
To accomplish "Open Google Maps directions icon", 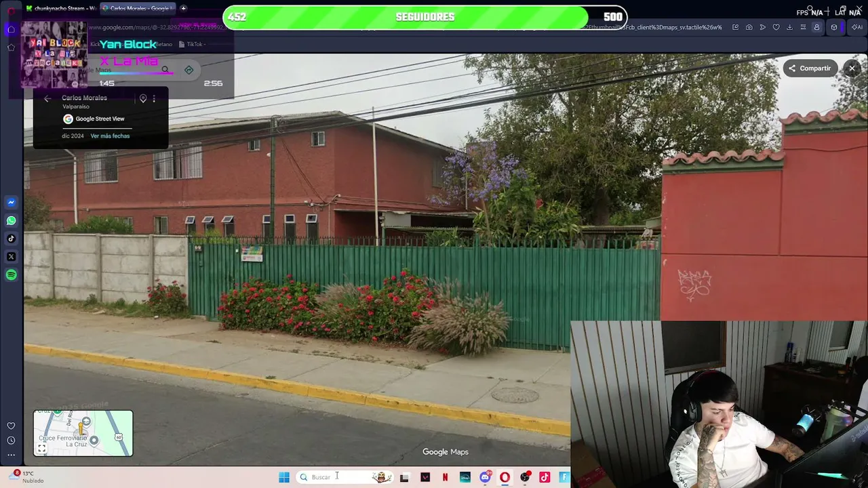I will pyautogui.click(x=189, y=69).
